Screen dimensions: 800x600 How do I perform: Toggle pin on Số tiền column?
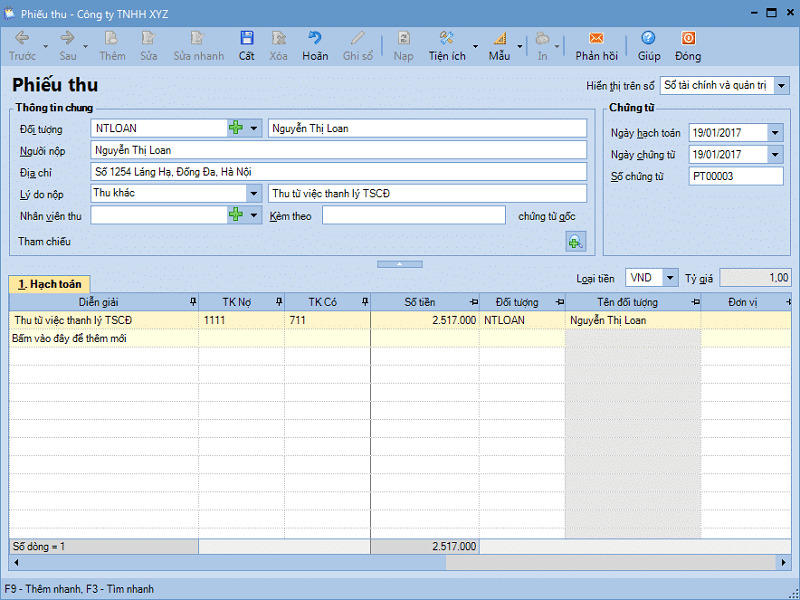474,302
